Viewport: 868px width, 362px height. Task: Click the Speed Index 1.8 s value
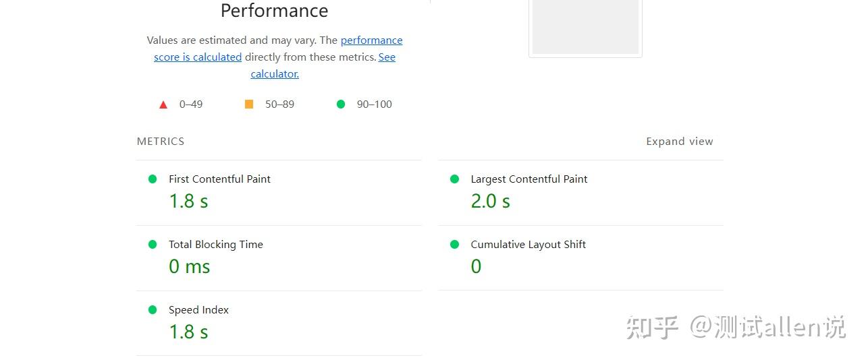[x=188, y=332]
